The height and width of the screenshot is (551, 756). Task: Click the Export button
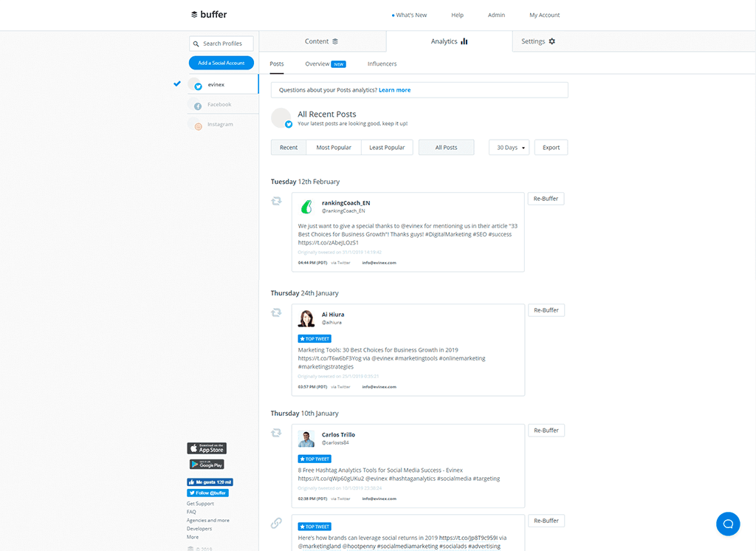[551, 148]
